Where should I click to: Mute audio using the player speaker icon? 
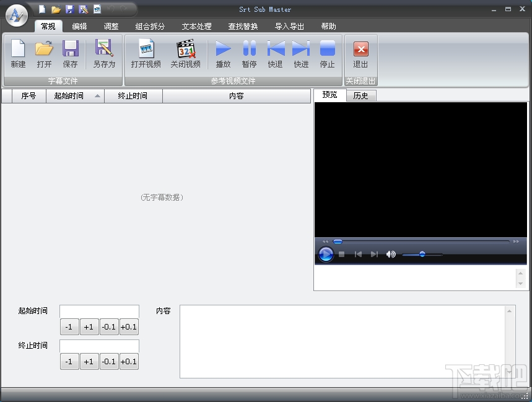[x=391, y=254]
